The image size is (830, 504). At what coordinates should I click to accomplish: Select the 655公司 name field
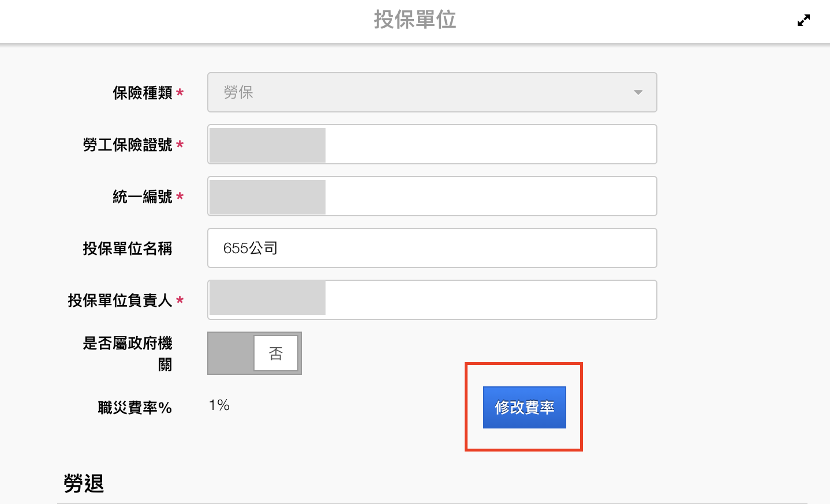(x=432, y=248)
